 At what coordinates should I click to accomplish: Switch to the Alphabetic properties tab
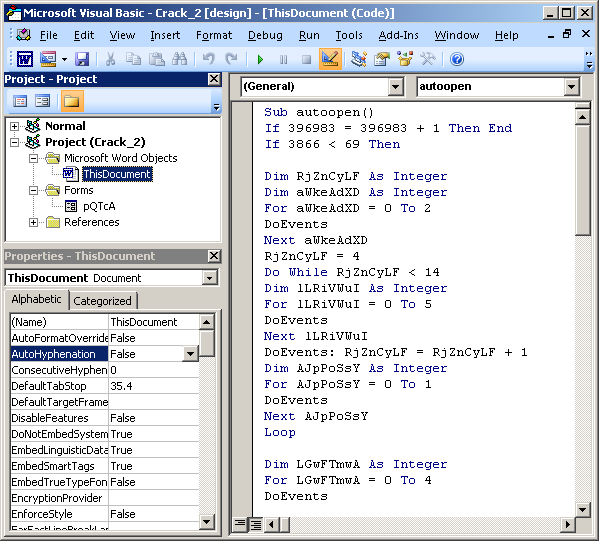(x=36, y=299)
